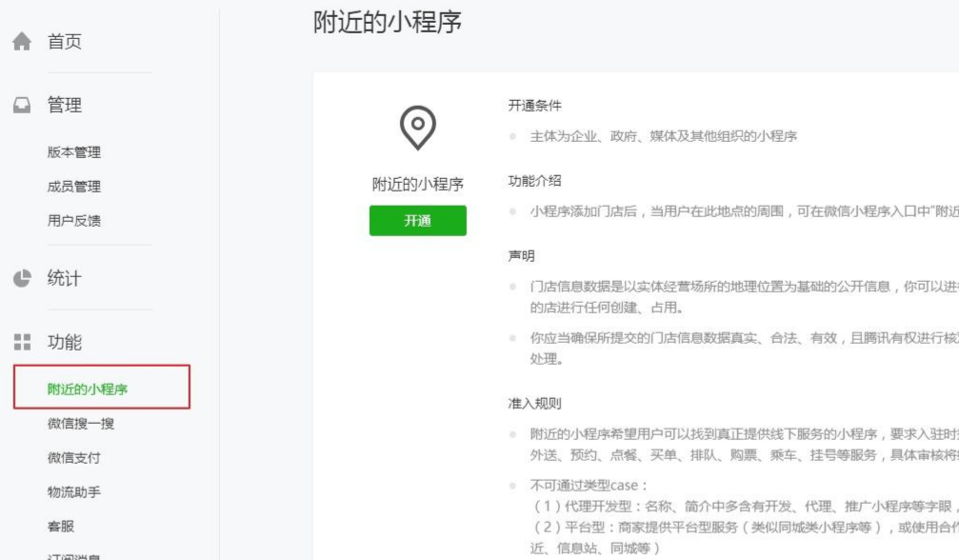The width and height of the screenshot is (959, 560).
Task: Click the large page title 附近的小程序
Action: click(388, 22)
